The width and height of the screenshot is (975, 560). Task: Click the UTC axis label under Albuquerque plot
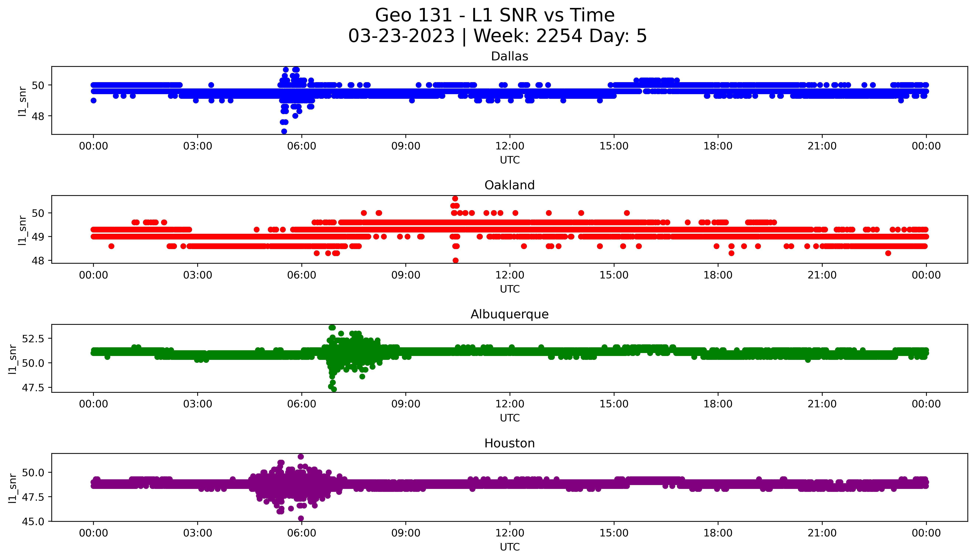pyautogui.click(x=510, y=418)
